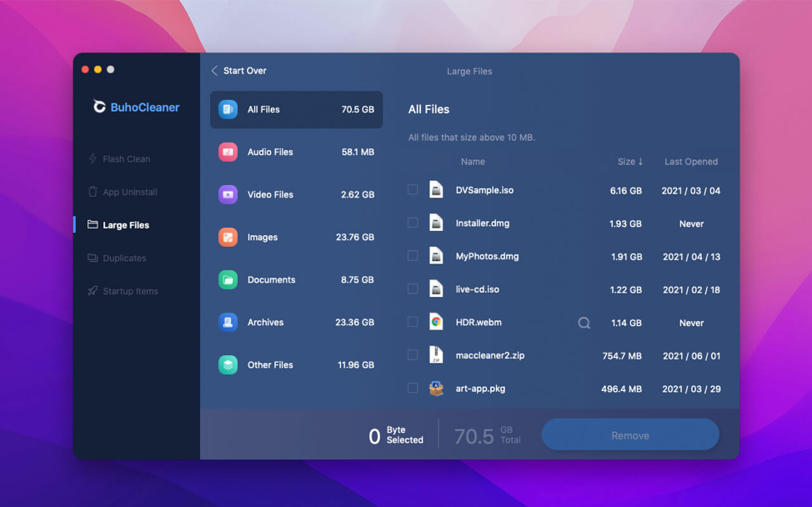Click the Audio Files category icon

(228, 152)
